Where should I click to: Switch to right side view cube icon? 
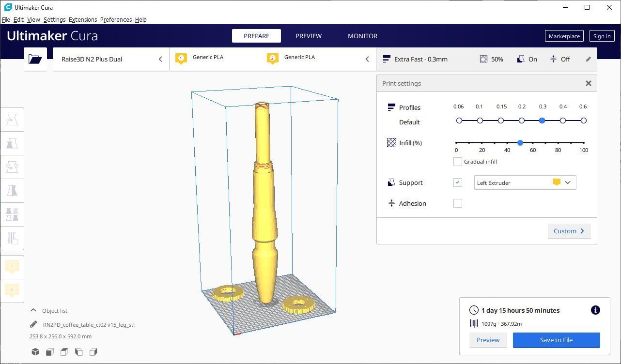[x=93, y=352]
